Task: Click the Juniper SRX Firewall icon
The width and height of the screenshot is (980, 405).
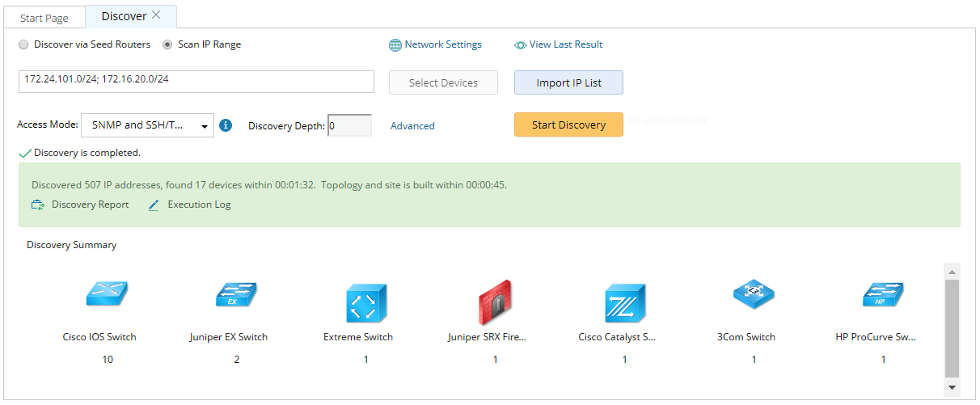Action: click(495, 302)
